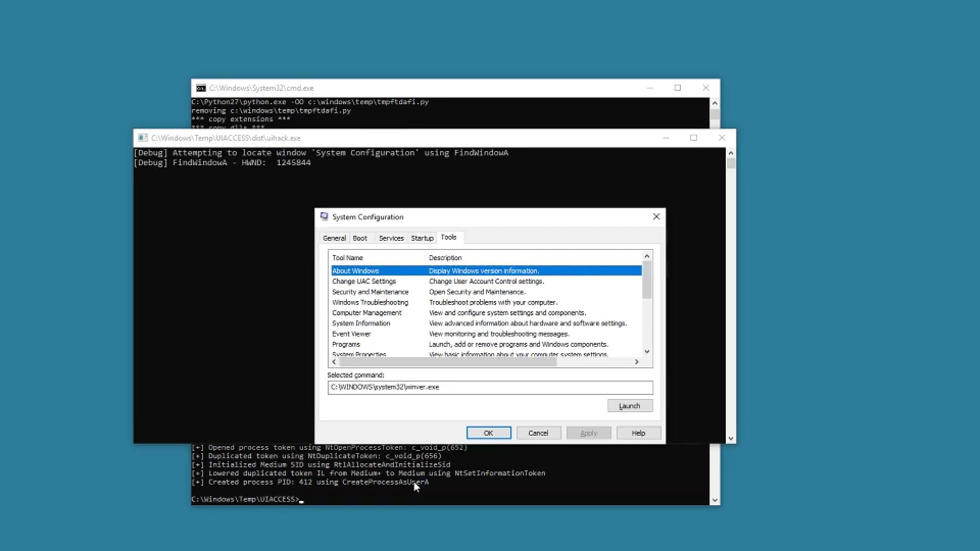Click uihack.exe window scroll up arrow
Screen dimensions: 980x551
pyautogui.click(x=731, y=153)
